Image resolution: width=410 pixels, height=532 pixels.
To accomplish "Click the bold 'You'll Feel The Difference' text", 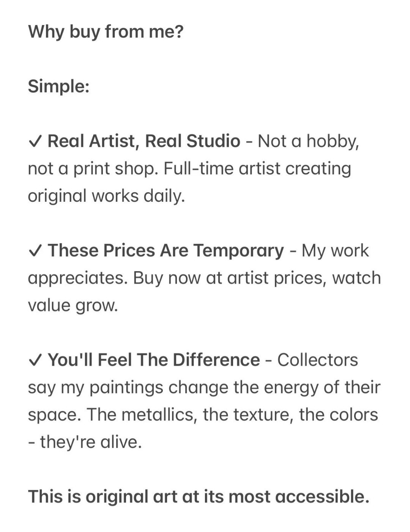I will (154, 360).
